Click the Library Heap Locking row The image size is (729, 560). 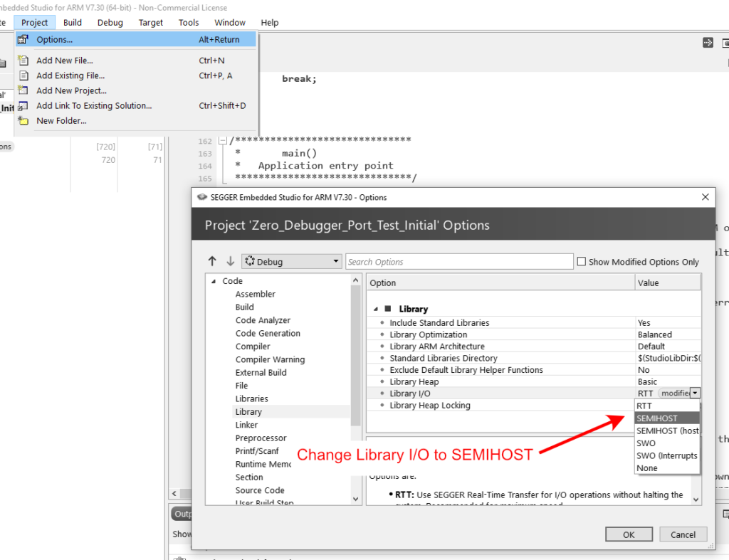coord(500,406)
